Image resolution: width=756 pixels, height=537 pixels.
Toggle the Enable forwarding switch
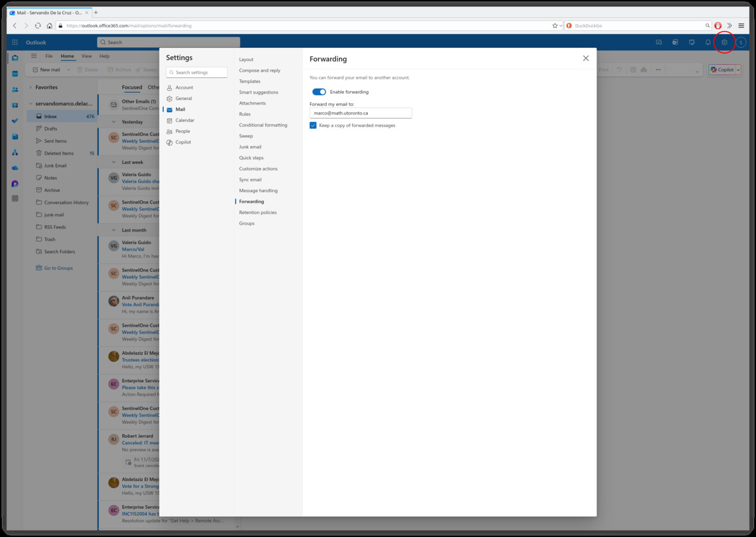click(319, 92)
